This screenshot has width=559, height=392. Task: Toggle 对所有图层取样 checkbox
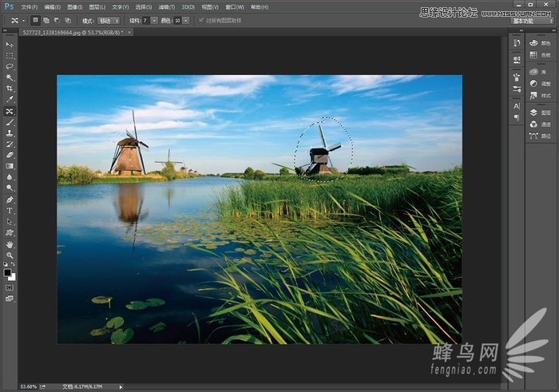pos(201,20)
